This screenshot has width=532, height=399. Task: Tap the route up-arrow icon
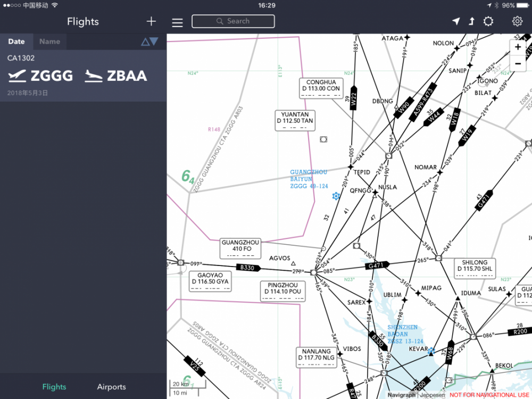point(471,21)
